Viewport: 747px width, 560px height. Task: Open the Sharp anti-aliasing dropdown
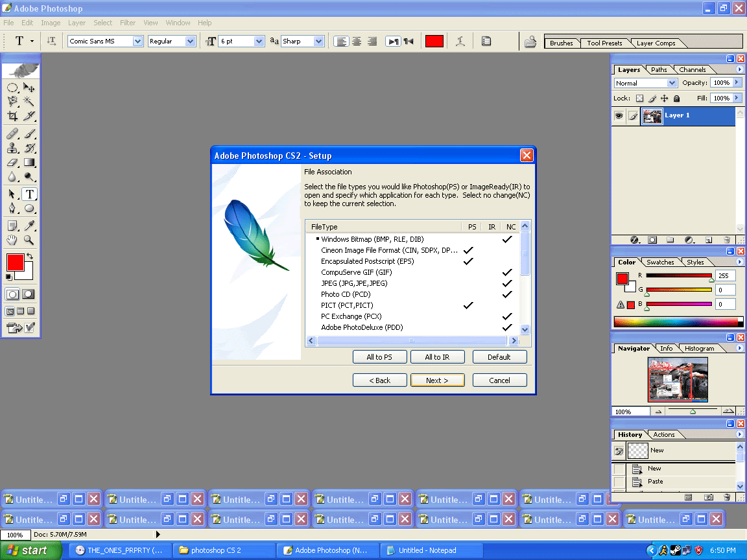pyautogui.click(x=319, y=41)
